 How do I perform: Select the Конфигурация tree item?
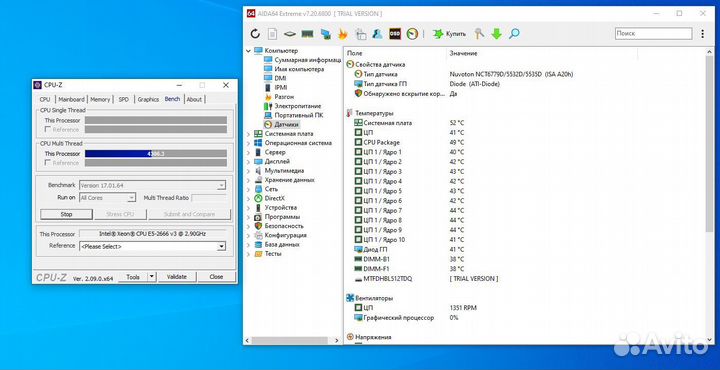tap(285, 235)
